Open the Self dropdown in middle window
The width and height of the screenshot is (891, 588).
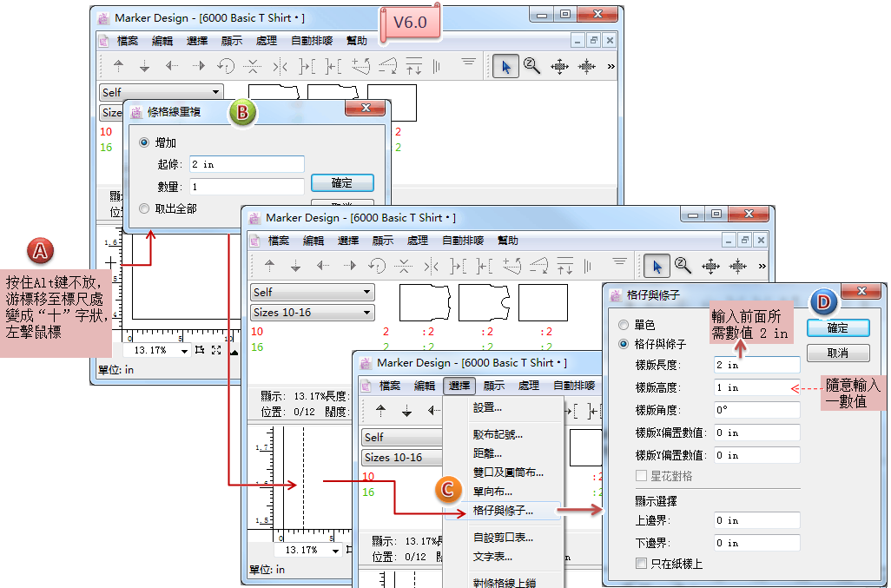point(312,293)
